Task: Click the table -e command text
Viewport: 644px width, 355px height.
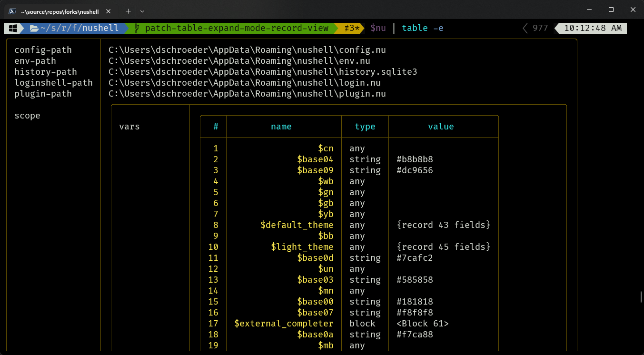Action: (423, 28)
